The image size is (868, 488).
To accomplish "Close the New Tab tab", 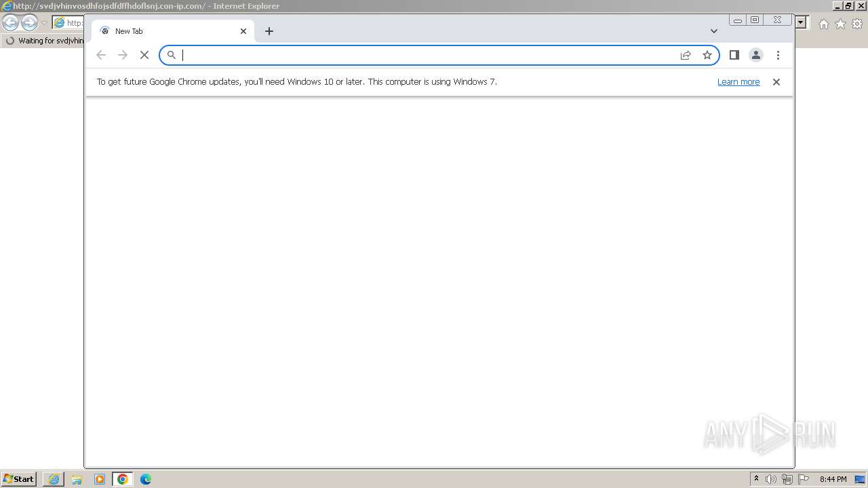I will pos(243,31).
